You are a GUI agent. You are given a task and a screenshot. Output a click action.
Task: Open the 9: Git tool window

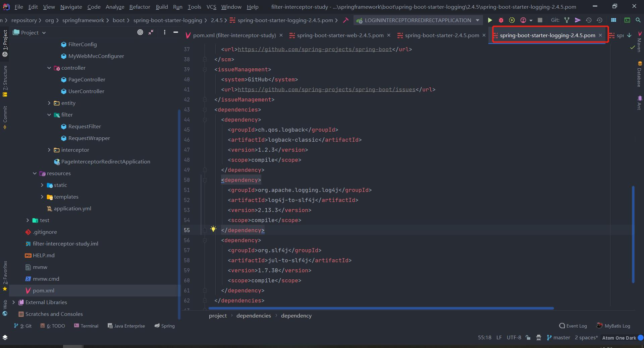click(22, 326)
